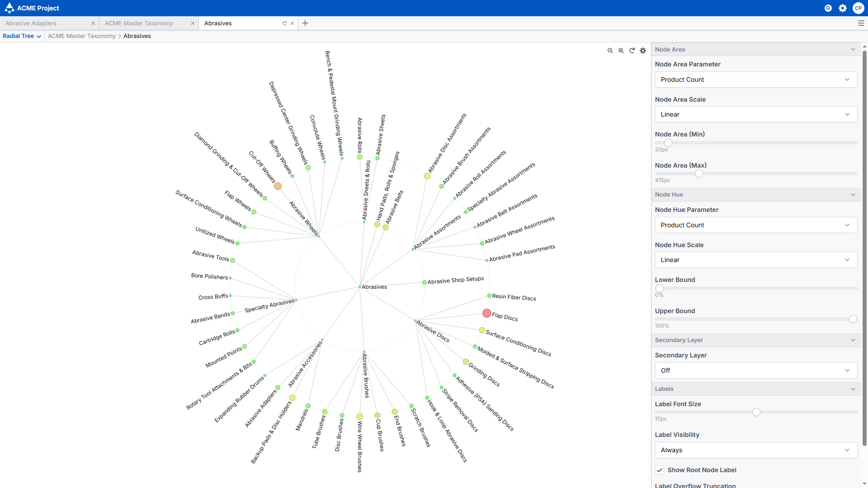Viewport: 868px width, 488px height.
Task: Click the Cross Buffs label
Action: 213,297
